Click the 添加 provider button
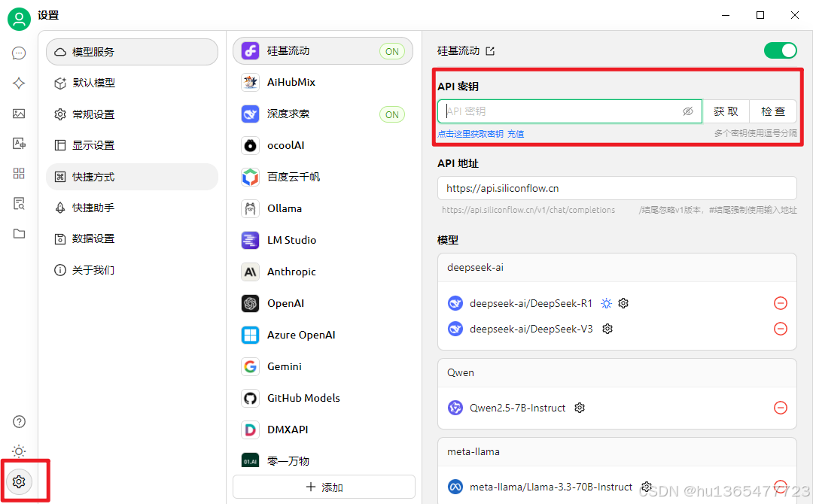813x504 pixels. click(x=324, y=487)
